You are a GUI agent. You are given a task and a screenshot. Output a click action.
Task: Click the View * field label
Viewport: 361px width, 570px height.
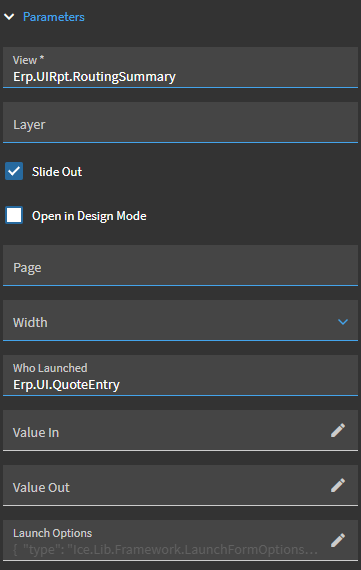tap(28, 60)
